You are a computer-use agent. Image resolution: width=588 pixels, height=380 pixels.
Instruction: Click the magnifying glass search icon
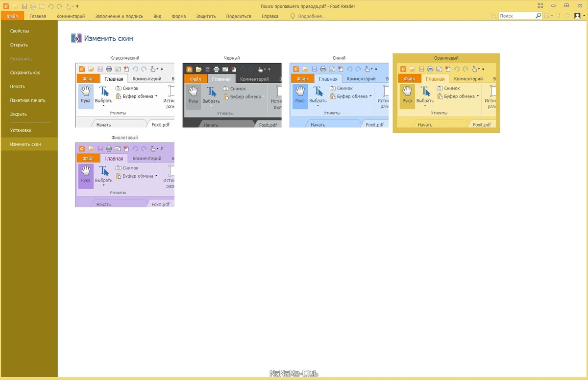click(x=538, y=16)
